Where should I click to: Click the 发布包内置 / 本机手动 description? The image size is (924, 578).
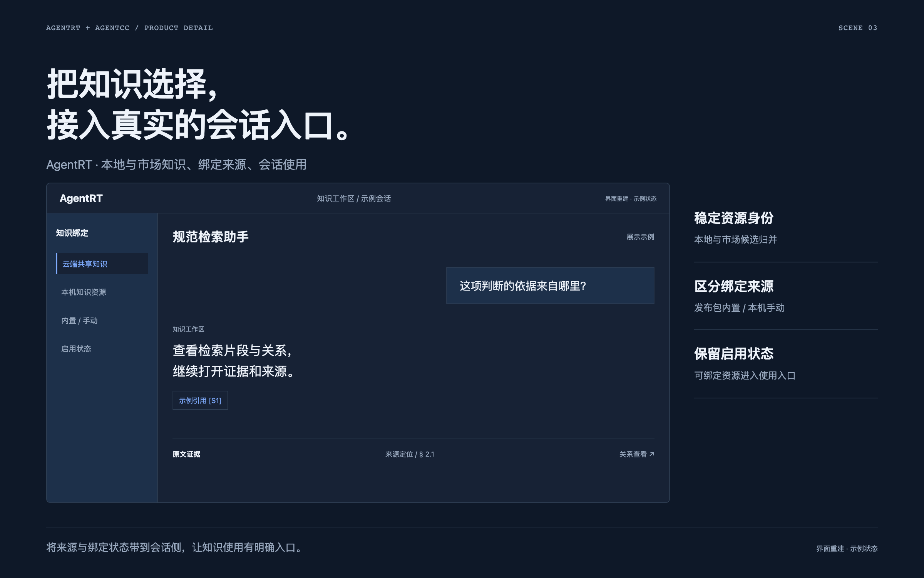pyautogui.click(x=739, y=308)
